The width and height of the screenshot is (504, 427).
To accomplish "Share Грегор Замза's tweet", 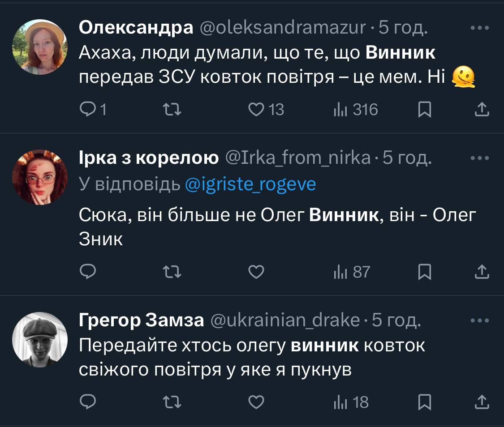I will click(x=481, y=402).
